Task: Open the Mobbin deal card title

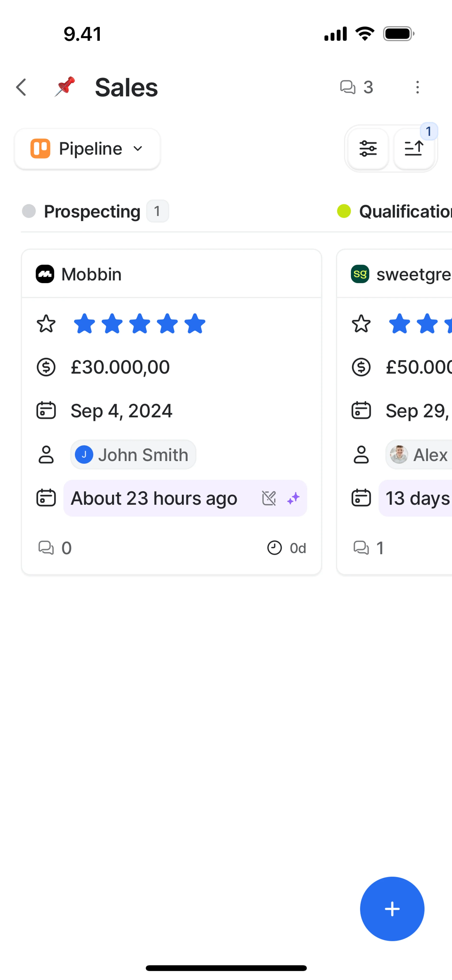Action: [91, 274]
